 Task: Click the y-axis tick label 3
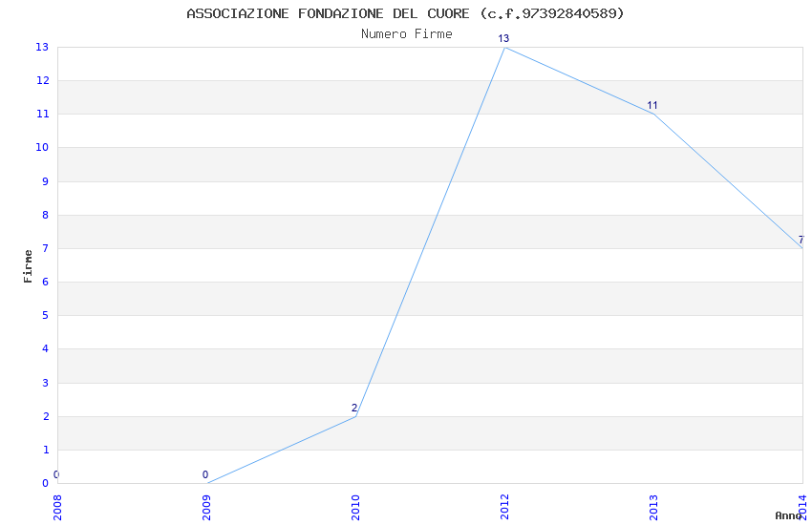(x=46, y=383)
